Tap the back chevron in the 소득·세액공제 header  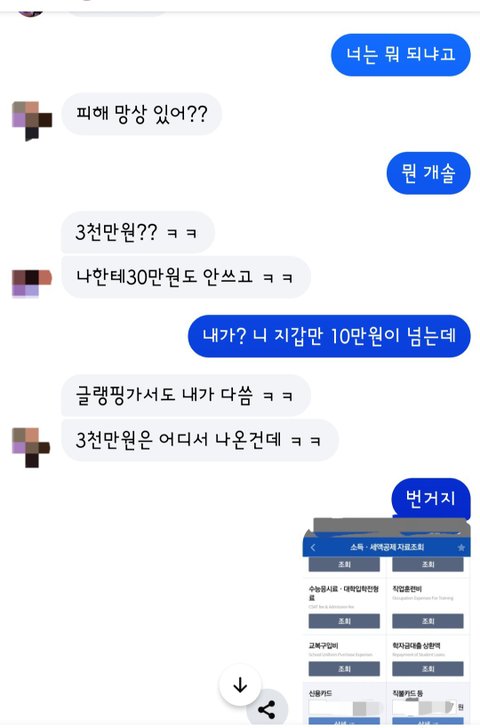pyautogui.click(x=313, y=547)
